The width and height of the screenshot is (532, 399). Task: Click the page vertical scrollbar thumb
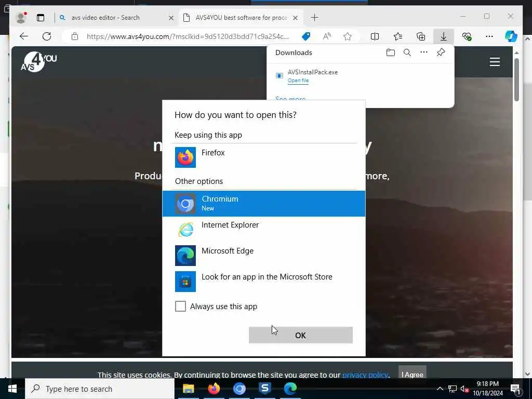(x=516, y=79)
